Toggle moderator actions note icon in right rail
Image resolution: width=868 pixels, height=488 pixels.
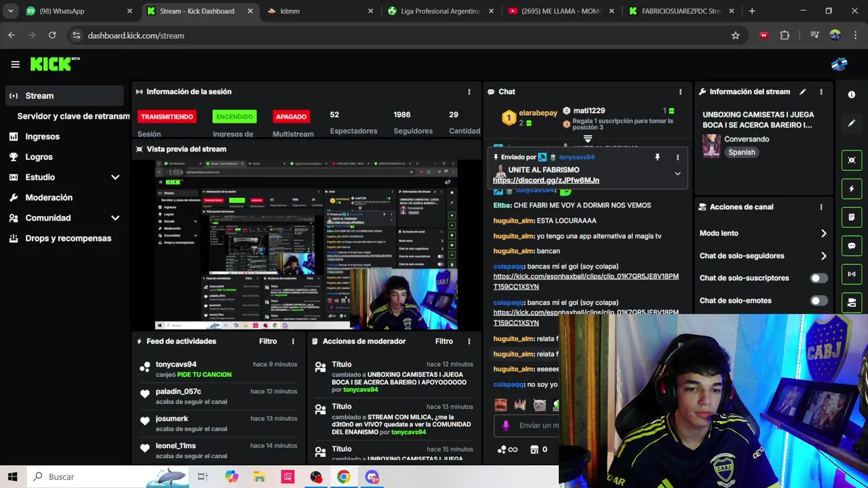tap(852, 217)
